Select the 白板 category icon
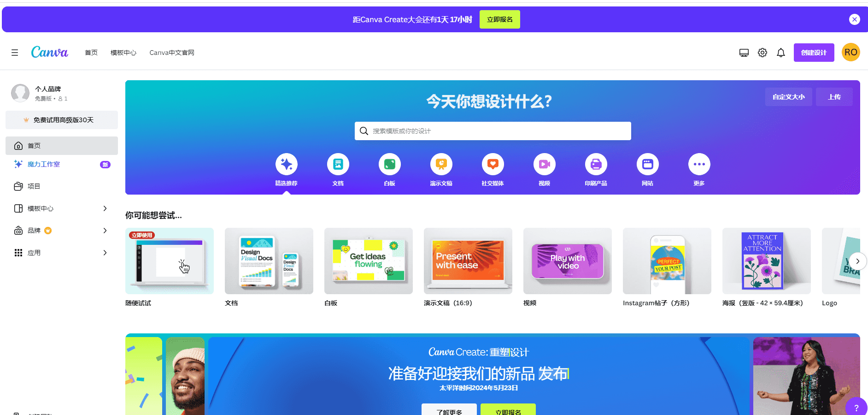Screen dimensions: 868x415 390,164
